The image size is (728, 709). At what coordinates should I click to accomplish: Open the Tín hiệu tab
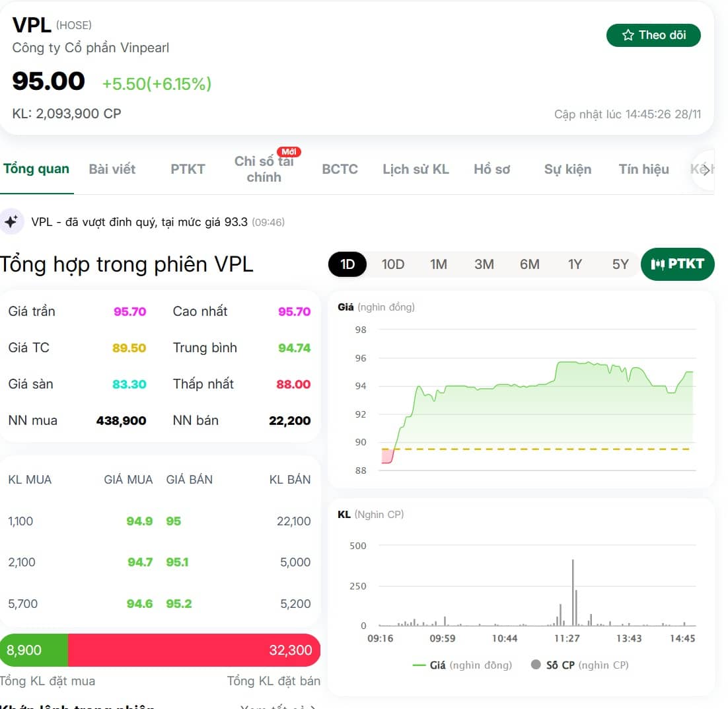coord(643,169)
